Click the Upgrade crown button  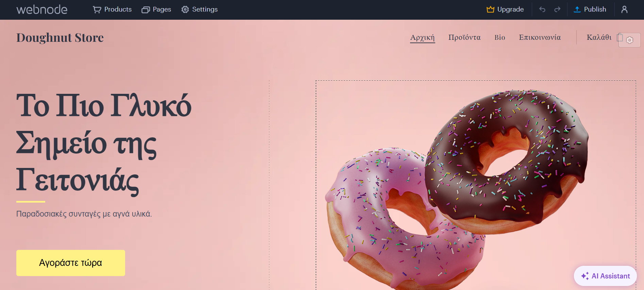point(505,10)
